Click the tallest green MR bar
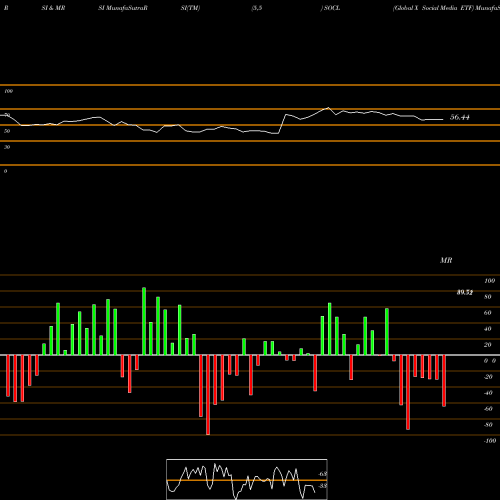 click(x=144, y=321)
